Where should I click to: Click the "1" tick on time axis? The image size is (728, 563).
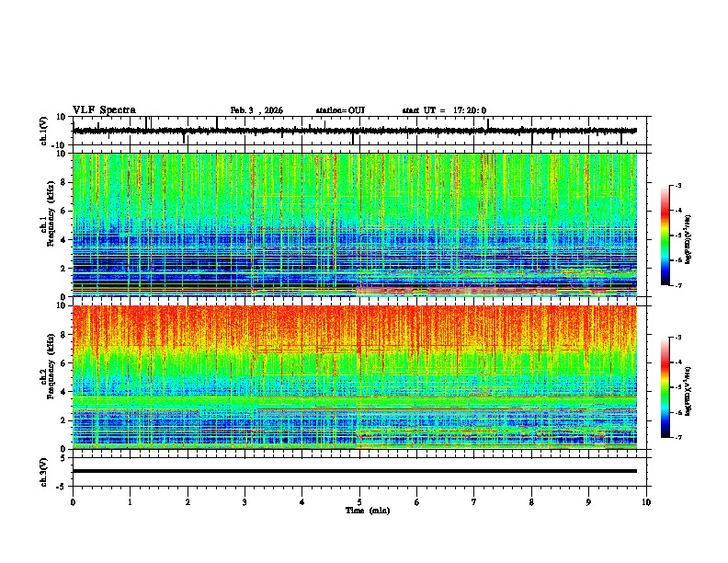[x=130, y=502]
